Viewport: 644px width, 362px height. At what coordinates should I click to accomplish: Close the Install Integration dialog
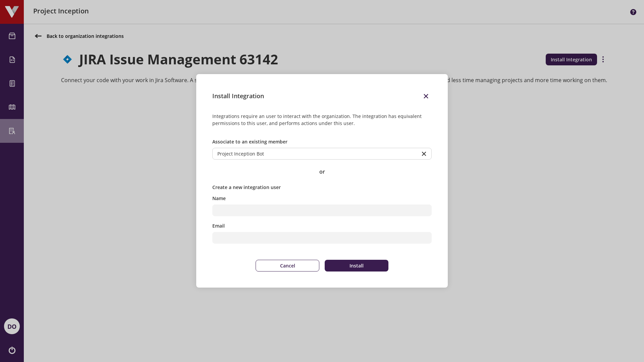426,96
